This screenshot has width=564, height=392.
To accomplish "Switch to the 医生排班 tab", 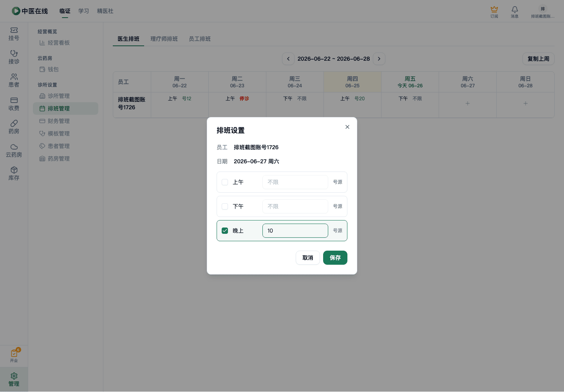I will (128, 39).
